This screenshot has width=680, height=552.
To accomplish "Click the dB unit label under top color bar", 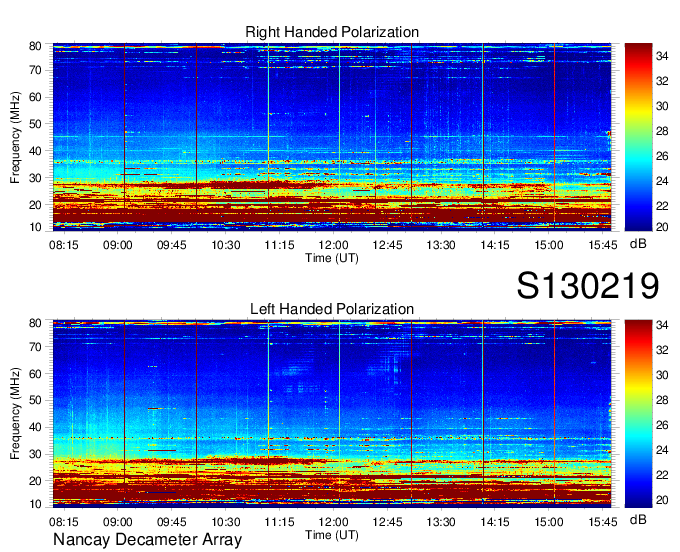I will (638, 244).
